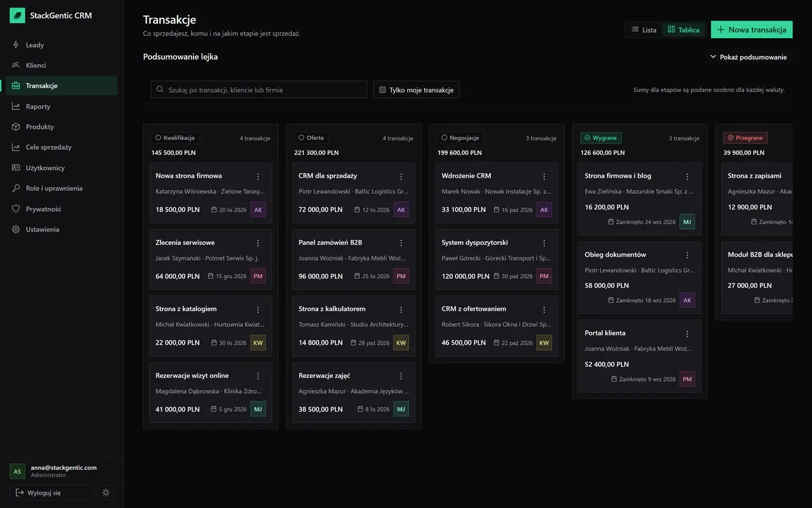Open kebab menu on Nowa strona firmowa card
Image resolution: width=812 pixels, height=508 pixels.
point(258,177)
